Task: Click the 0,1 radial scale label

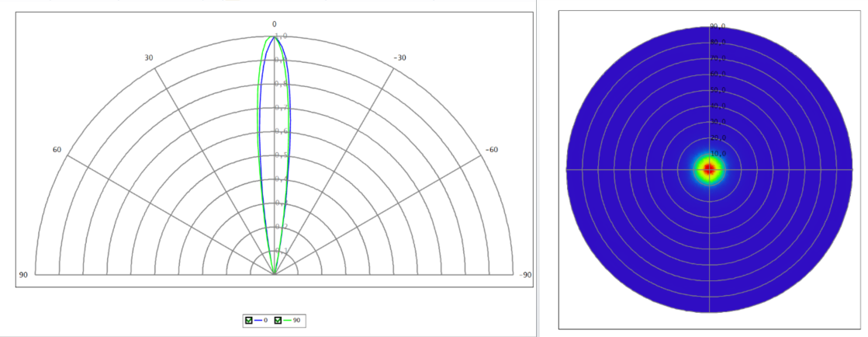Action: [281, 250]
